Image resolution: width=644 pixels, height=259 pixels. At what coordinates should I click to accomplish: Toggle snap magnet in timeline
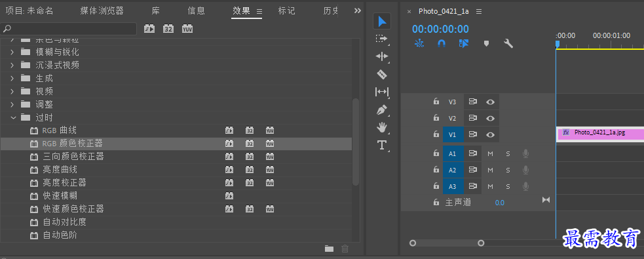pos(442,43)
